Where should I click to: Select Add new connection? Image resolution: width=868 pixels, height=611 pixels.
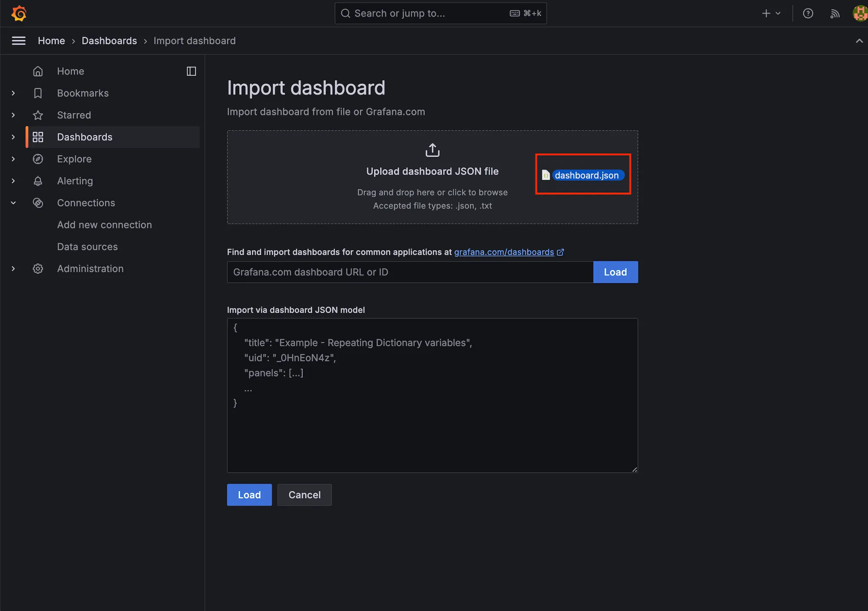click(104, 225)
